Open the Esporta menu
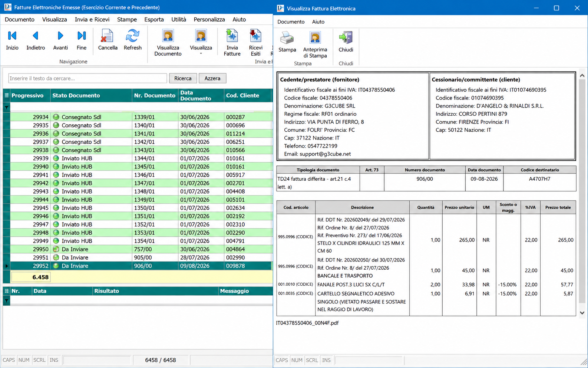Image resolution: width=588 pixels, height=368 pixels. coord(154,19)
